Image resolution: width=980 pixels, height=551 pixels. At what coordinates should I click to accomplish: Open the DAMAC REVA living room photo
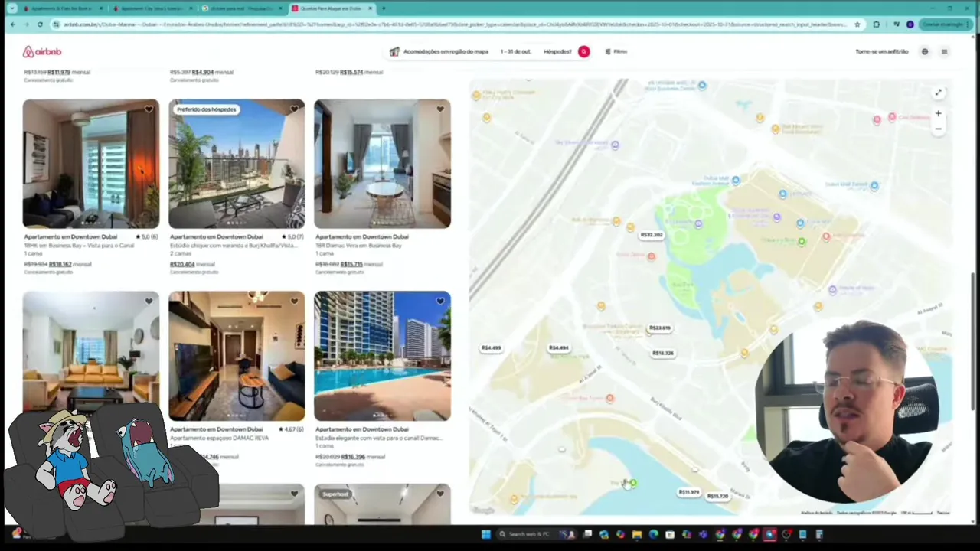(237, 356)
